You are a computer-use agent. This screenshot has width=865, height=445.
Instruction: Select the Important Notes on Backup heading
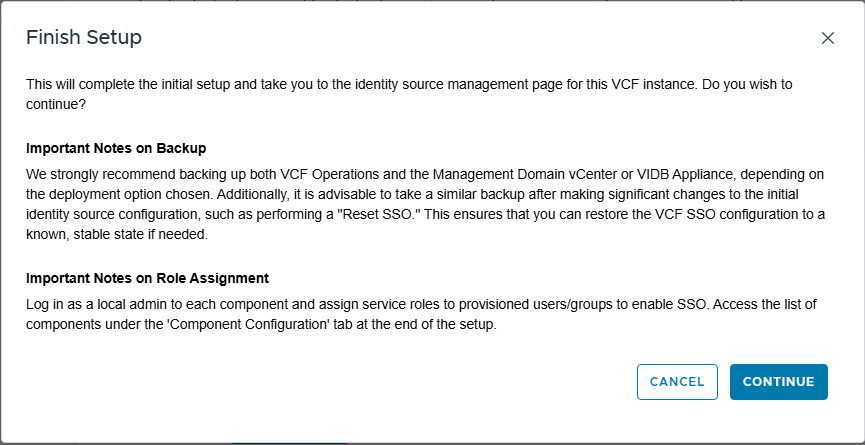point(116,148)
